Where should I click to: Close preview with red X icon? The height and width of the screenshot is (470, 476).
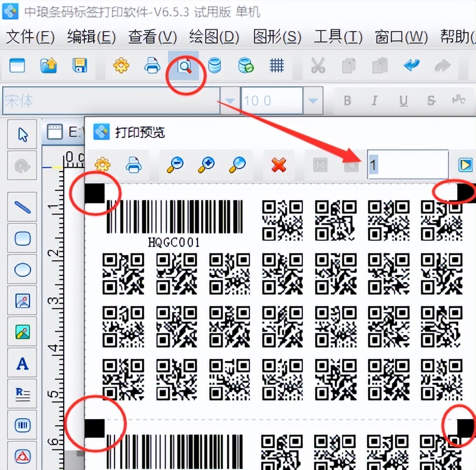coord(278,165)
